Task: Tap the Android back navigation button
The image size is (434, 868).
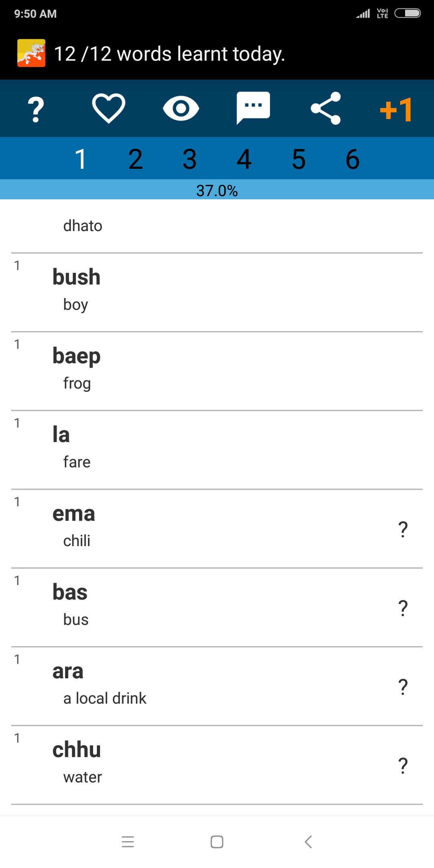Action: [308, 841]
